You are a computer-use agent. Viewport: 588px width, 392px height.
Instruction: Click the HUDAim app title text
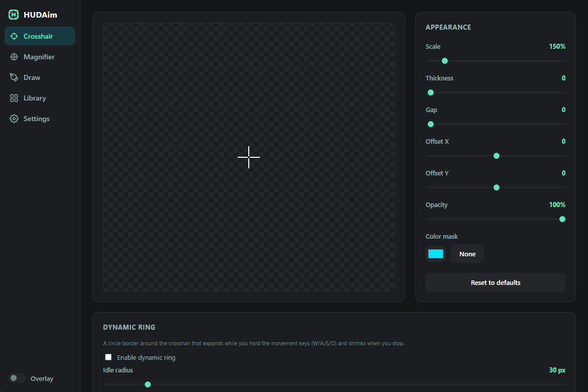pos(41,15)
